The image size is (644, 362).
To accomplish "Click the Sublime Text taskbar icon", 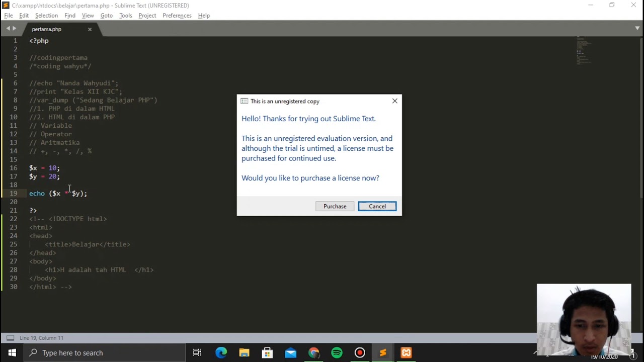I will (x=383, y=352).
